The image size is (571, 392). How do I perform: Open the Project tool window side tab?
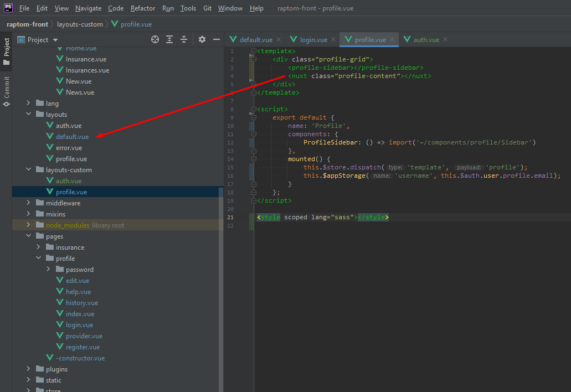6,51
